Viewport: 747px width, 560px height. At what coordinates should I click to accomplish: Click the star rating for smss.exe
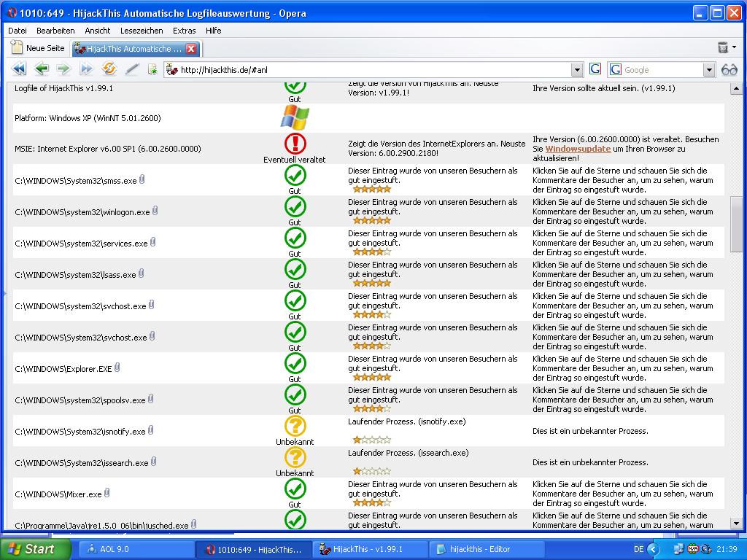(371, 190)
